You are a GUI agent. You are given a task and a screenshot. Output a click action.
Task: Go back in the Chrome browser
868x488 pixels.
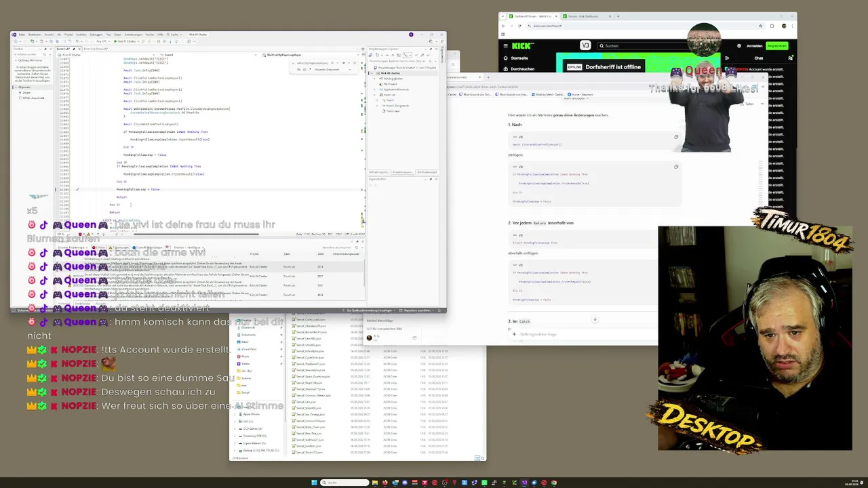503,26
